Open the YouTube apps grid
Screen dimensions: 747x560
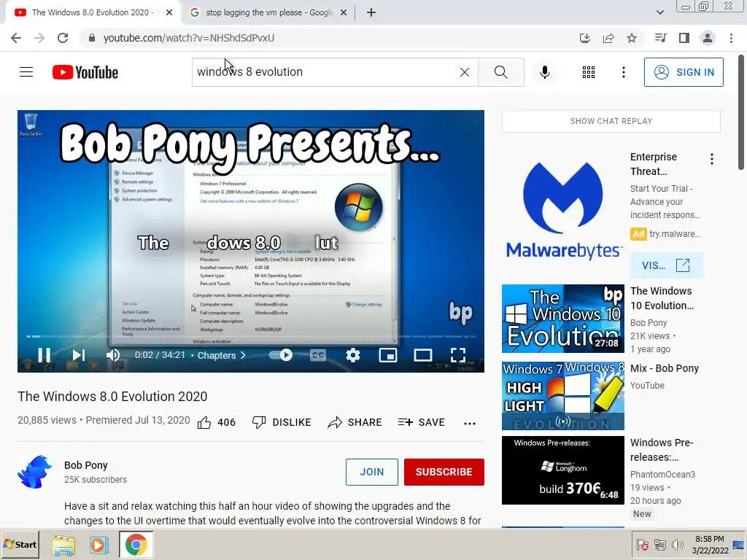point(589,72)
